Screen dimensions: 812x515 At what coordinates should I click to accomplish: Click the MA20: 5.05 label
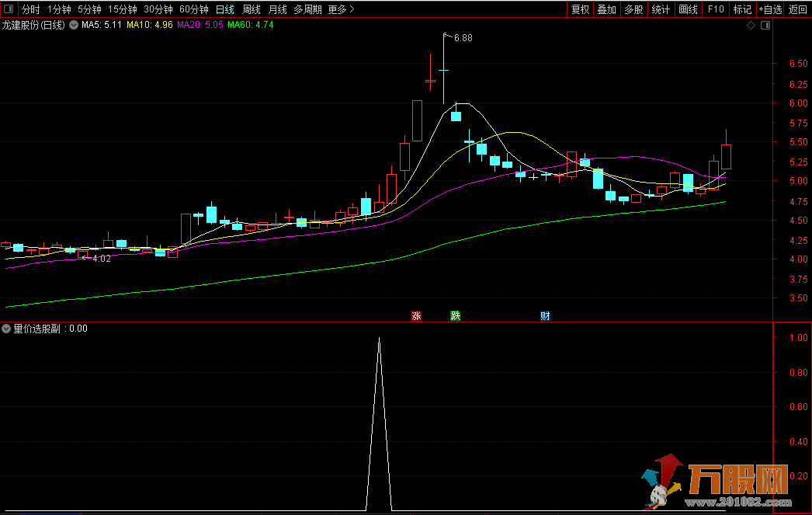coord(200,25)
